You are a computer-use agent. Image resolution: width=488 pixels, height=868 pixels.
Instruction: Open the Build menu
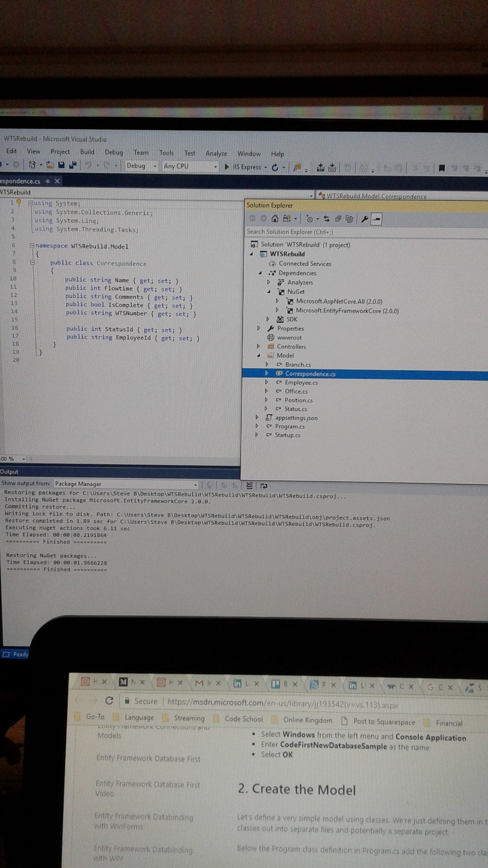[87, 152]
